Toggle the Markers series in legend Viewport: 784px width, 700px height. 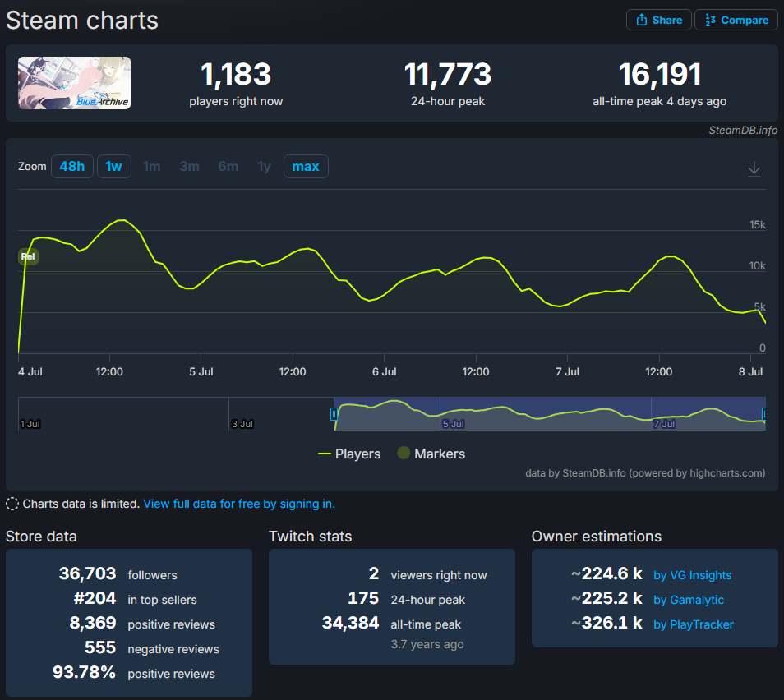click(x=431, y=454)
